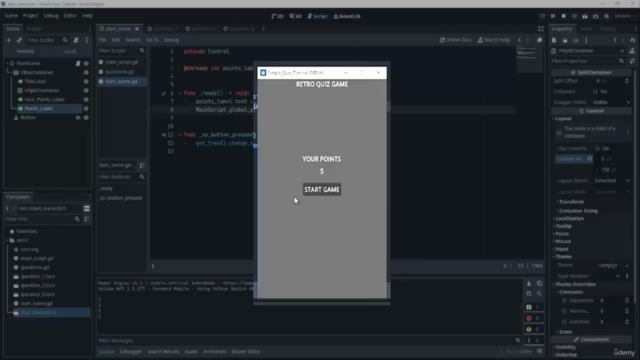Jump to _on_button_pressed method
This screenshot has width=640, height=360.
click(120, 198)
